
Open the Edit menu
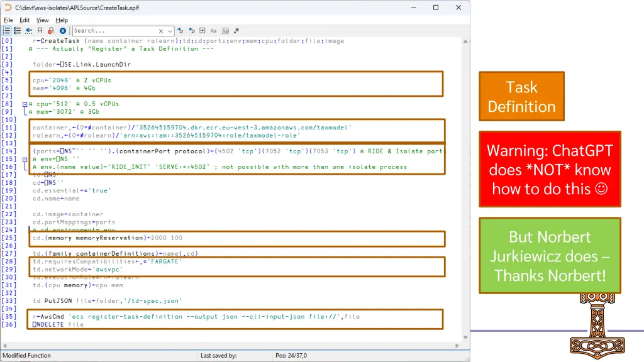pyautogui.click(x=25, y=20)
